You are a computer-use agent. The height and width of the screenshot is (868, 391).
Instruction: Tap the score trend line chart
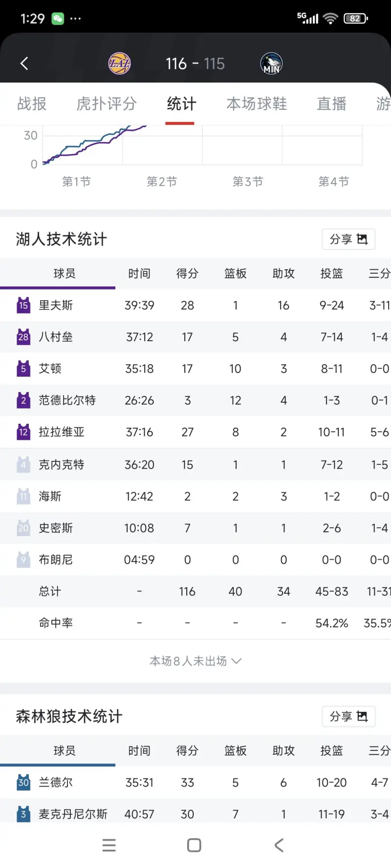202,145
